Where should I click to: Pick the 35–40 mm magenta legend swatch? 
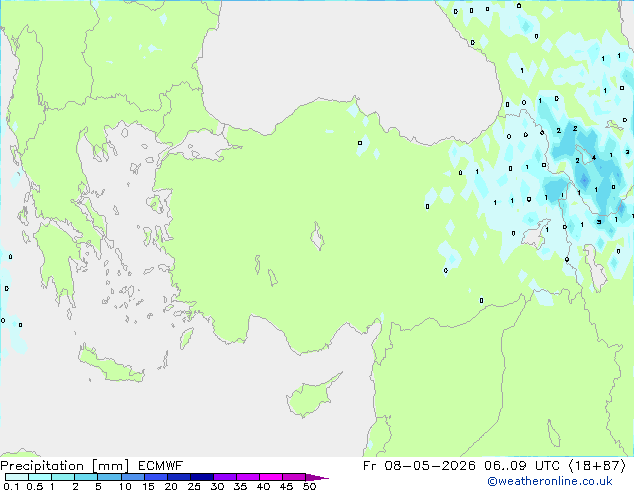247,477
